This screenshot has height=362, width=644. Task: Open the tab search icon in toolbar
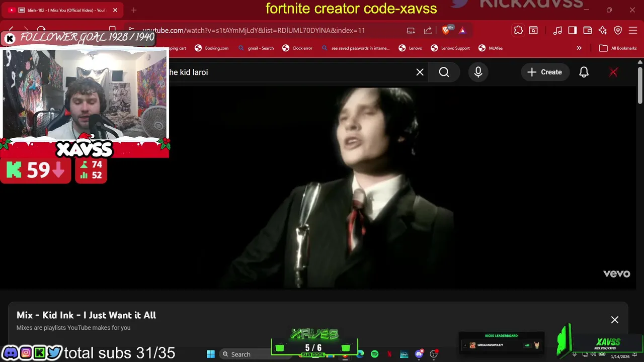533,31
